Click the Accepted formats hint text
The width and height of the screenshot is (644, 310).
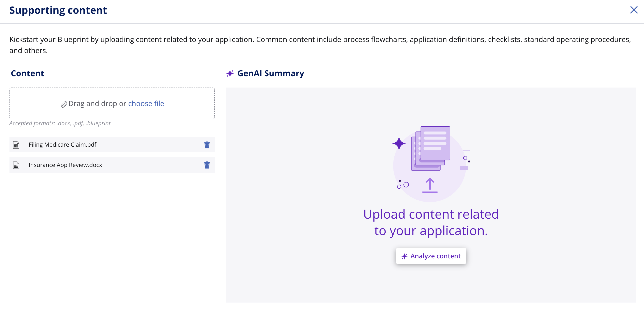60,123
